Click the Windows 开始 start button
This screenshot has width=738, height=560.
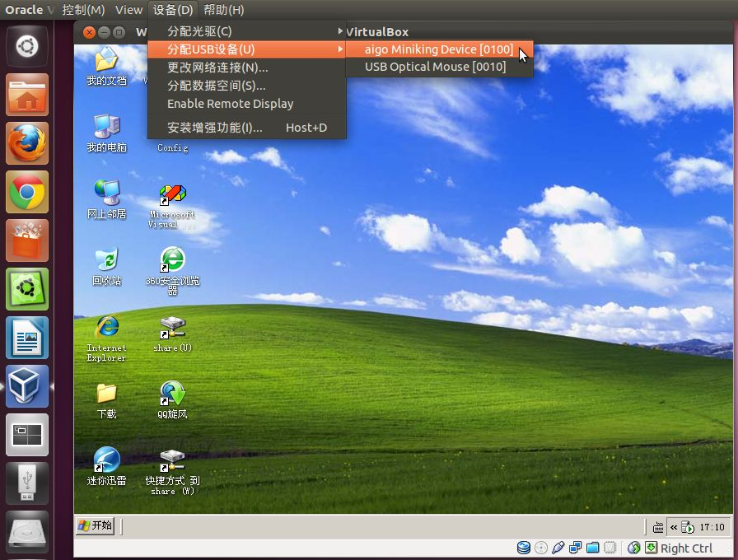click(95, 525)
